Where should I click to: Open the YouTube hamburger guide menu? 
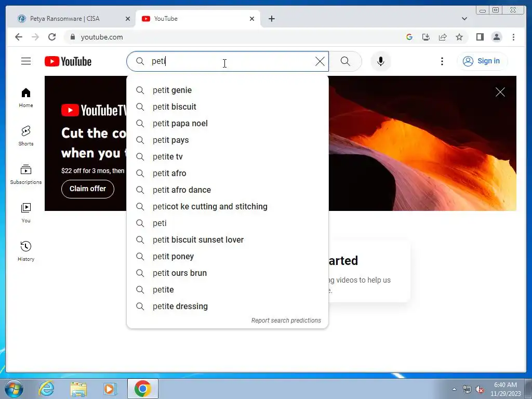point(26,61)
